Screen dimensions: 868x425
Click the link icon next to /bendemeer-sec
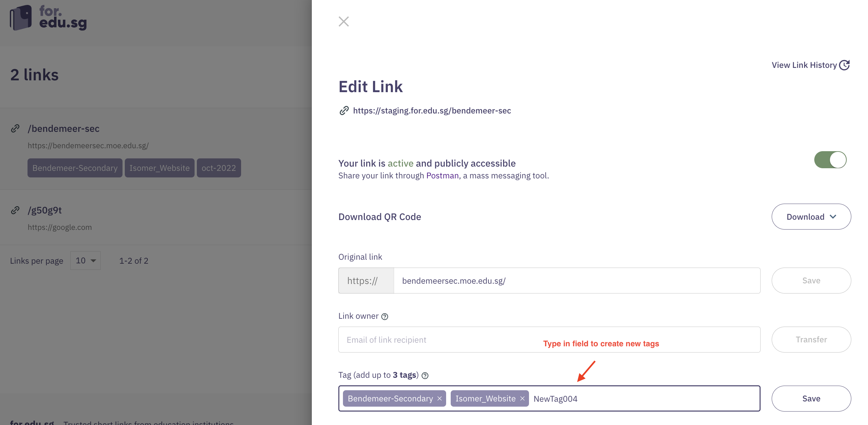coord(15,129)
